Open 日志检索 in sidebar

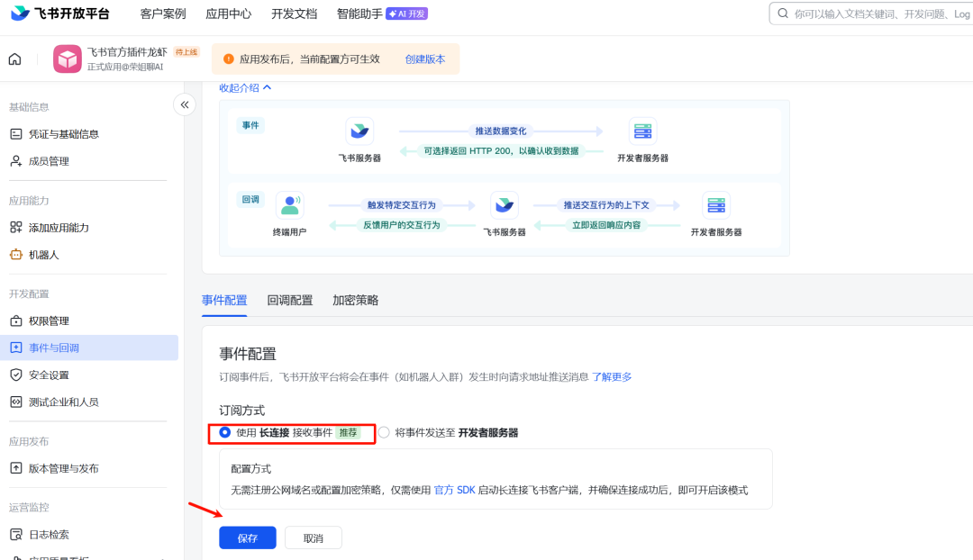click(49, 535)
